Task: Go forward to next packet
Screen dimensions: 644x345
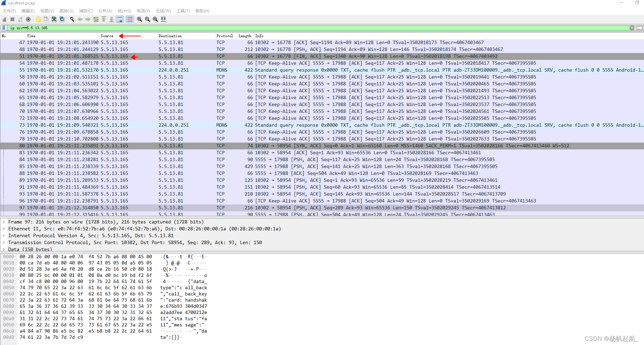Action: (88, 19)
